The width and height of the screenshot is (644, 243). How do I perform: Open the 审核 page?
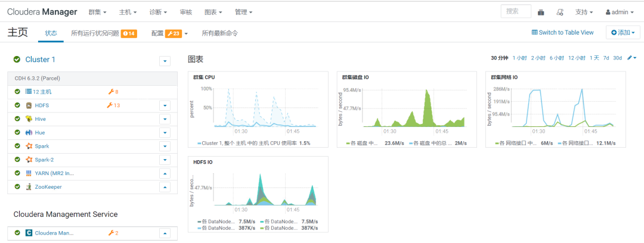coord(185,13)
